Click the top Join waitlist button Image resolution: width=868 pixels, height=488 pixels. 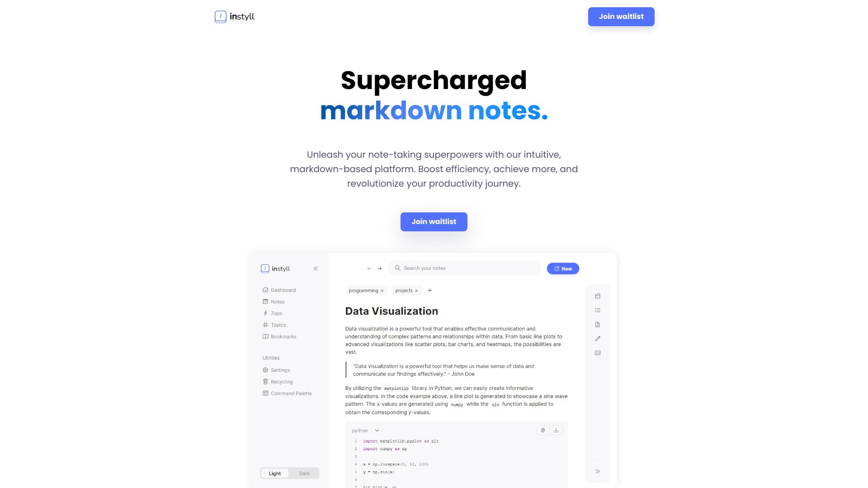(621, 17)
